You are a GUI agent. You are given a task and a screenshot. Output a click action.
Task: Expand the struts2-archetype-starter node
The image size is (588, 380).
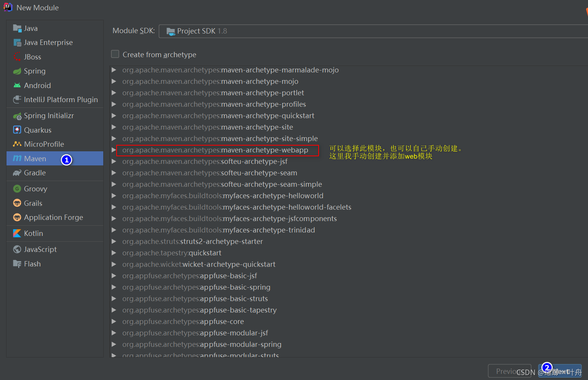114,241
